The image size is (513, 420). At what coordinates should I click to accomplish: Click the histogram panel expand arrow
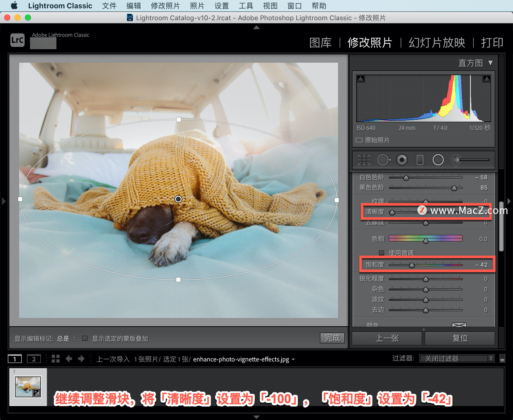tap(490, 63)
